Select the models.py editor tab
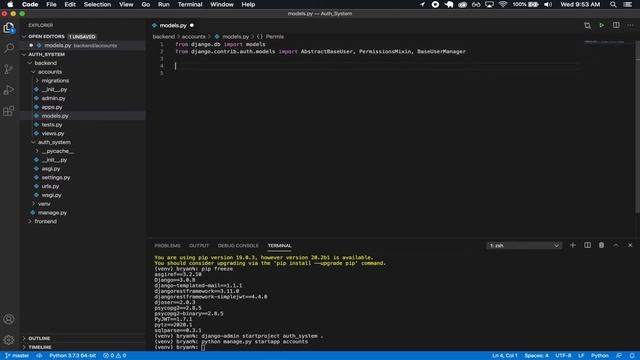 click(173, 25)
